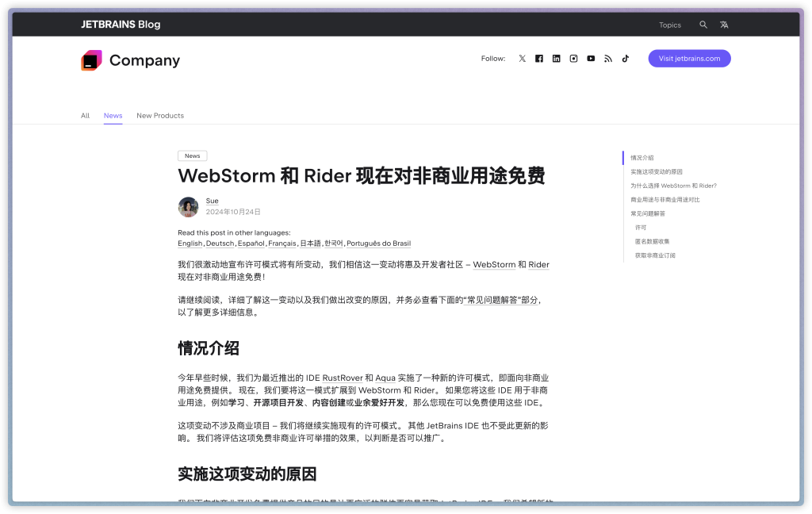Jump to 匿名数据收集 section in sidebar
812x514 pixels.
[652, 241]
